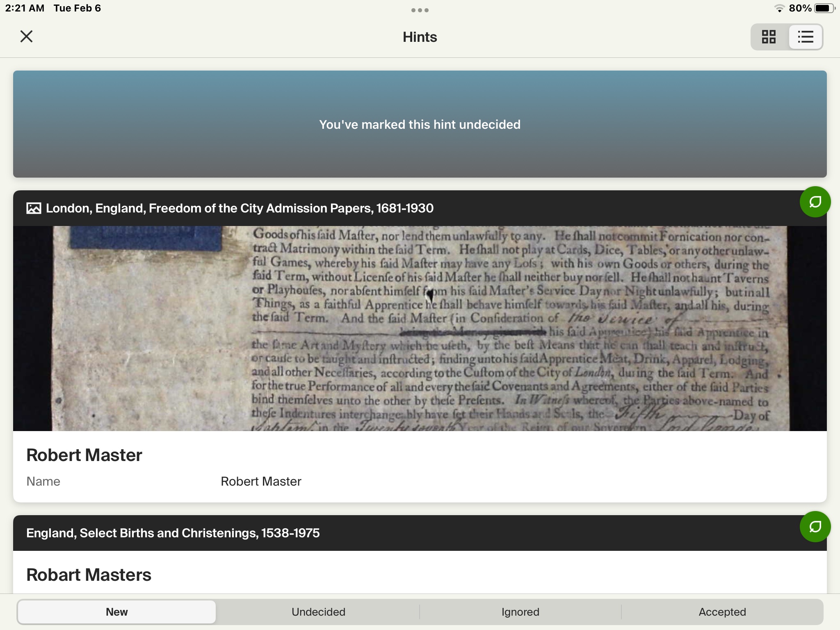
Task: Switch to list view layout
Action: (x=805, y=37)
